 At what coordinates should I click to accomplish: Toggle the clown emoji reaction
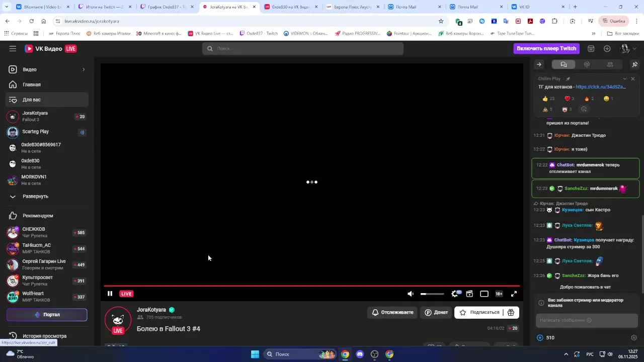[x=567, y=109]
